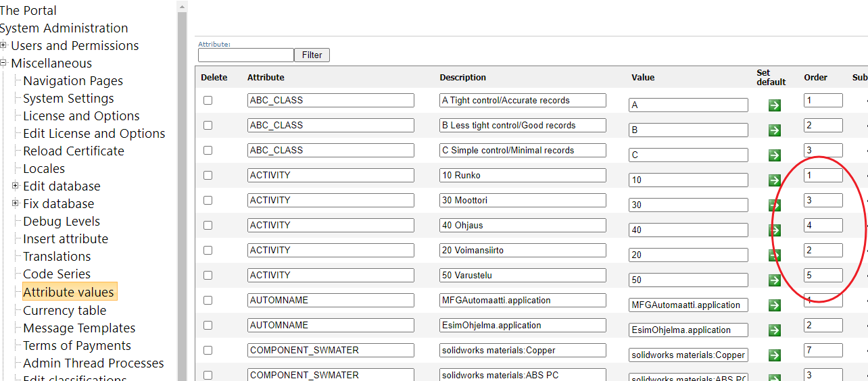The height and width of the screenshot is (381, 868).
Task: Collapse the Miscellaneous tree node
Action: [x=4, y=63]
